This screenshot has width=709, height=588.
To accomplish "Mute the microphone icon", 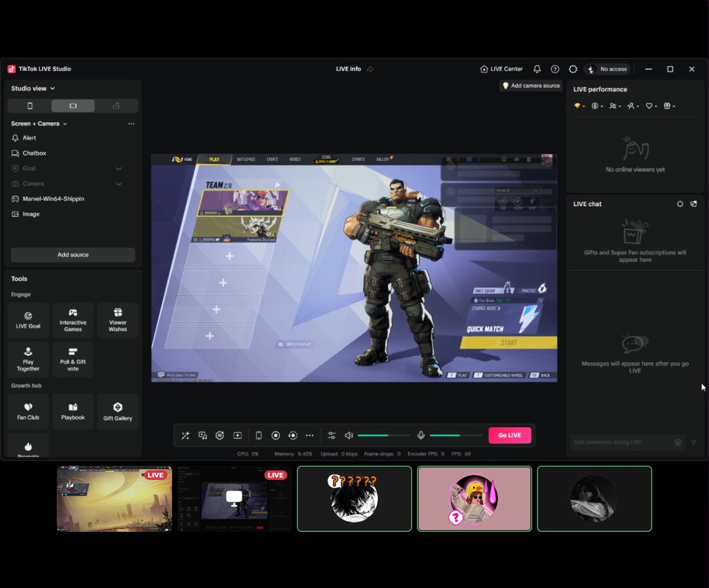I will click(x=421, y=435).
